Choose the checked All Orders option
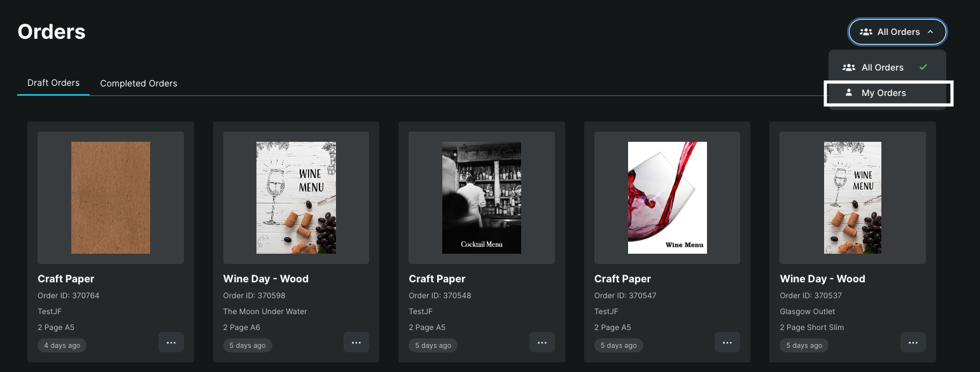Screen dimensions: 980x372 882,67
